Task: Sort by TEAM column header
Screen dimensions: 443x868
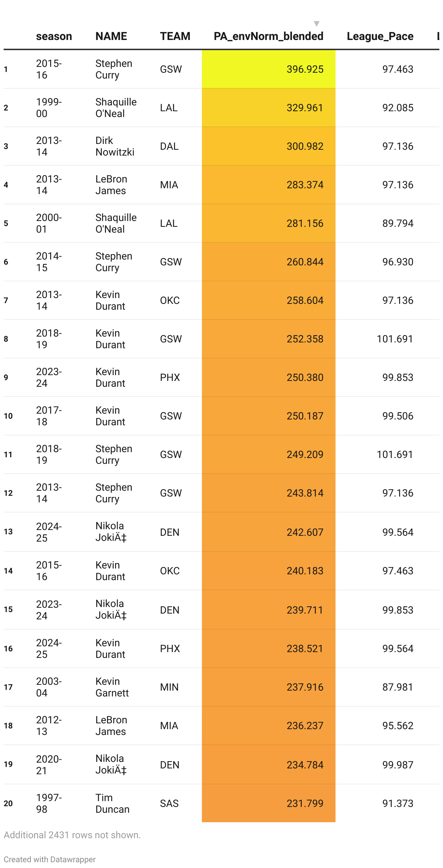Action: [x=175, y=36]
